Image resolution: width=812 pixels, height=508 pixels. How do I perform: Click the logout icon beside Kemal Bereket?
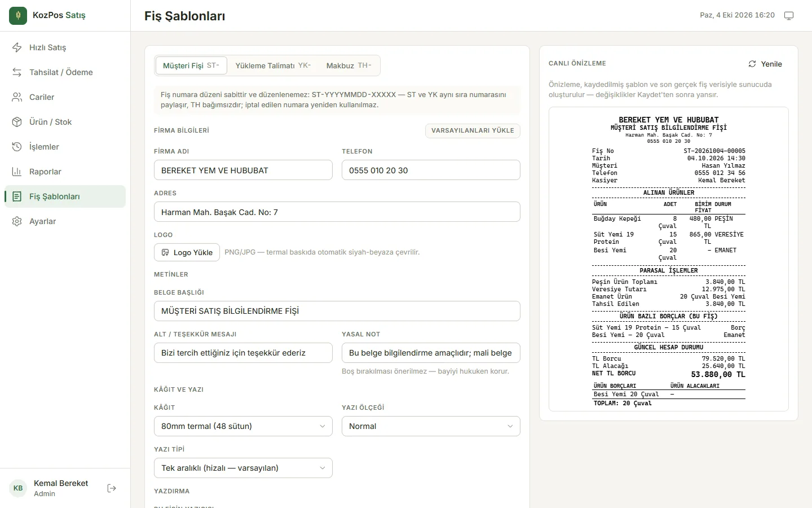pyautogui.click(x=112, y=488)
